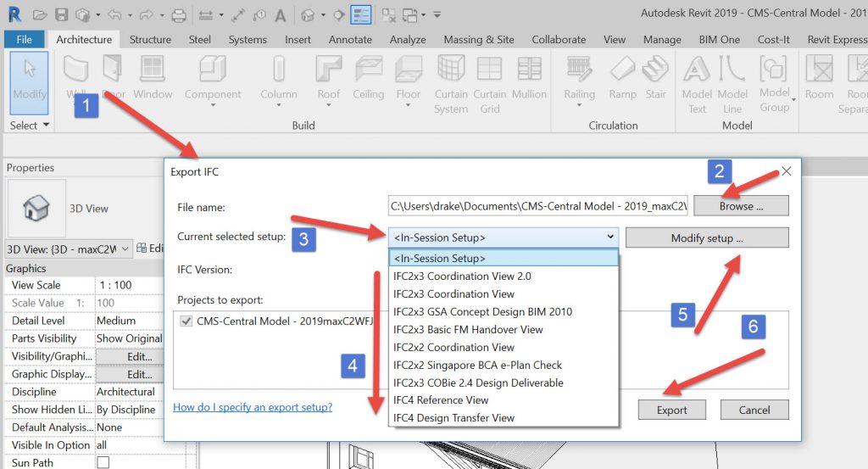
Task: Click the File name path field
Action: 537,205
